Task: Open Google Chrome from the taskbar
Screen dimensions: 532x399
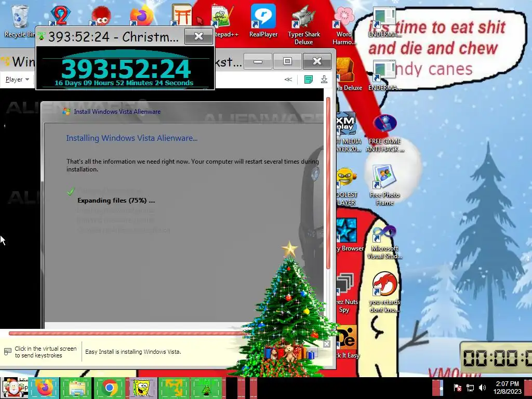Action: pyautogui.click(x=109, y=388)
